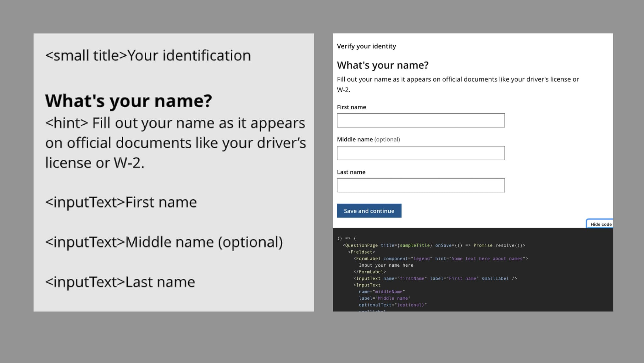
Task: Click the optionalText="(optional)" code line
Action: tap(391, 305)
